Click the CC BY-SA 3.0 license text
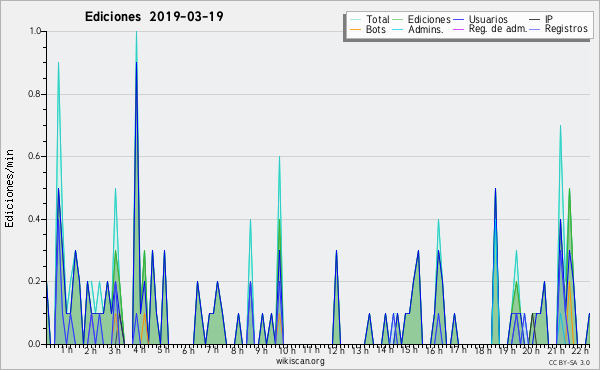The height and width of the screenshot is (370, 600). point(569,362)
